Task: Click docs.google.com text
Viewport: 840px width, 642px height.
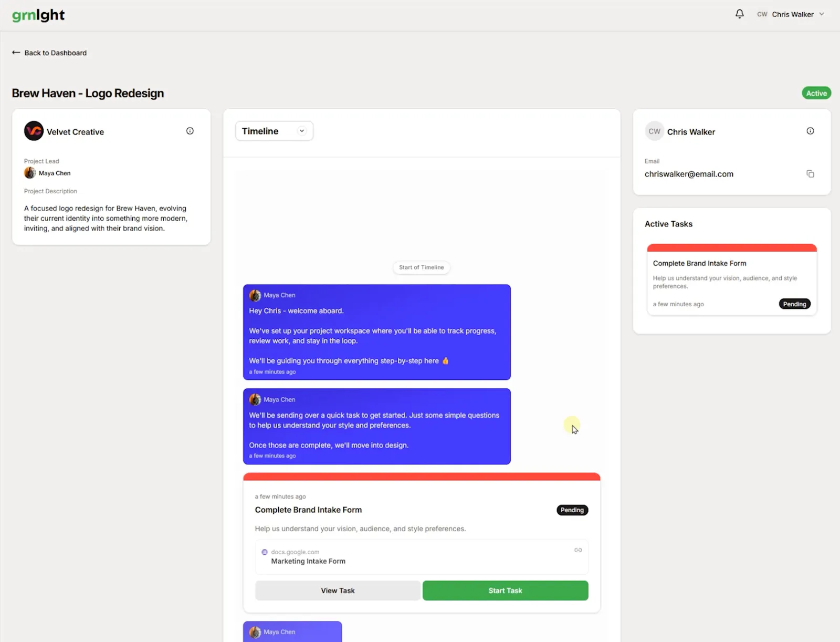Action: coord(295,552)
